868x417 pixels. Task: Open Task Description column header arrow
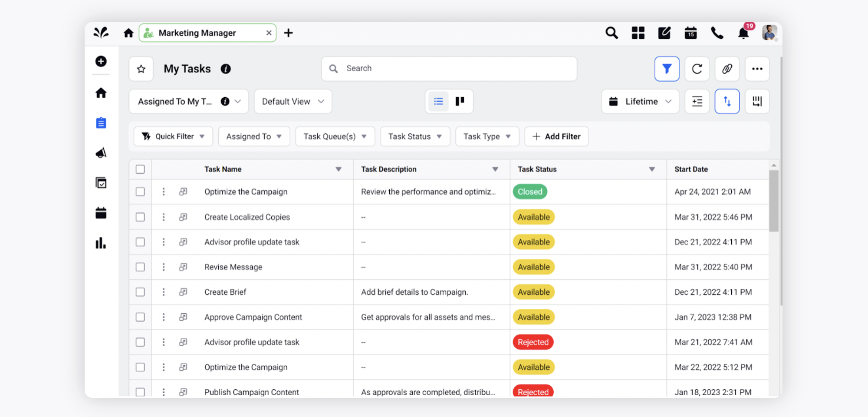coord(495,169)
